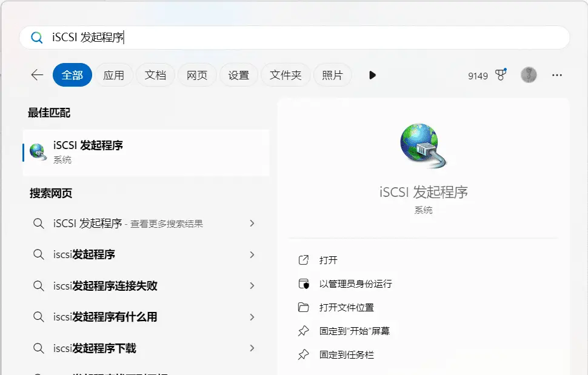Click 打开 to launch iSCSI initiator
This screenshot has width=588, height=375.
328,260
